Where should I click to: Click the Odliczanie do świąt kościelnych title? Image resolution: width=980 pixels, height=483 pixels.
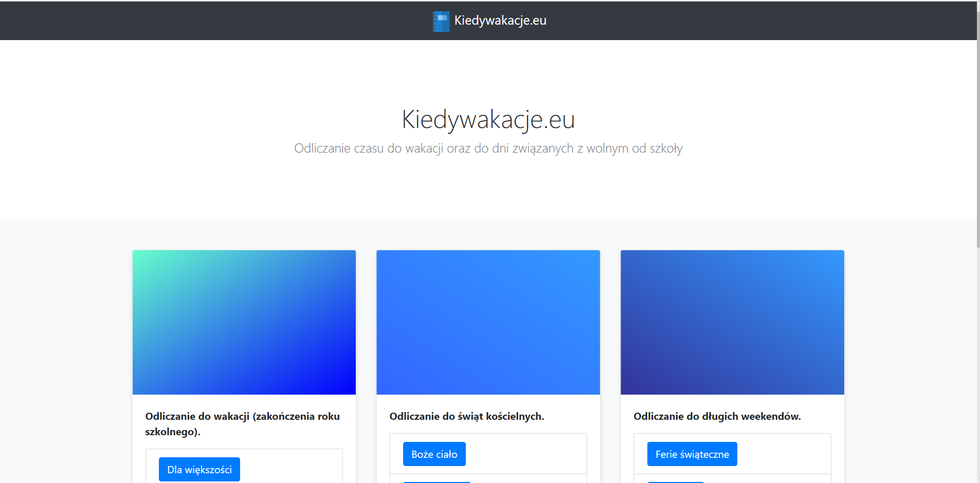click(x=466, y=416)
